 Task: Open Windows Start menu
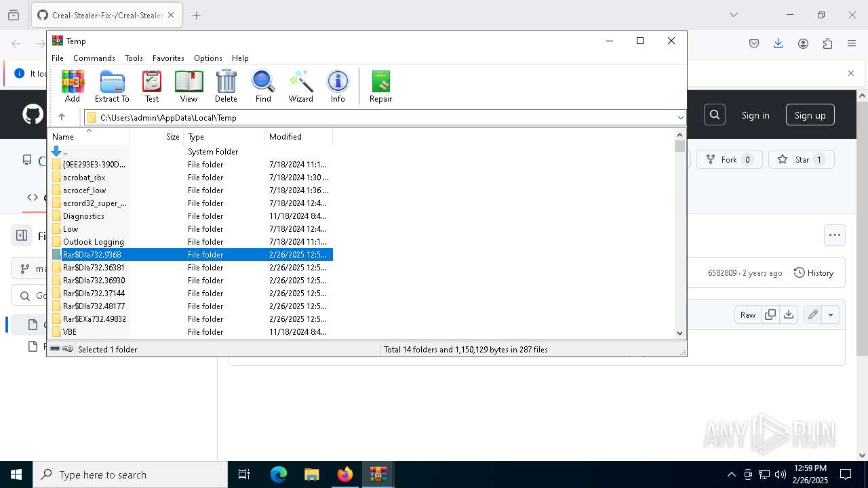pos(16,474)
